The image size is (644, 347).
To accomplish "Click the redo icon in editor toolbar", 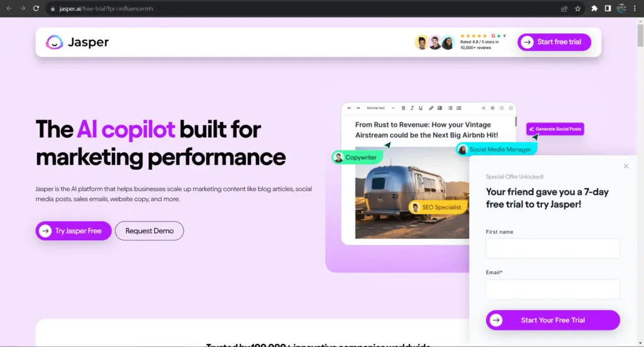I will point(358,108).
